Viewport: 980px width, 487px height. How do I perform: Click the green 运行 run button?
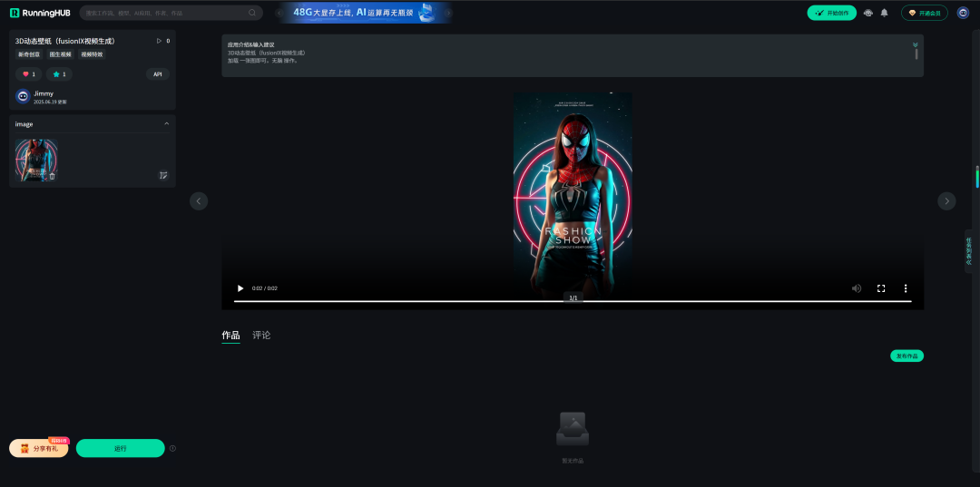coord(121,448)
